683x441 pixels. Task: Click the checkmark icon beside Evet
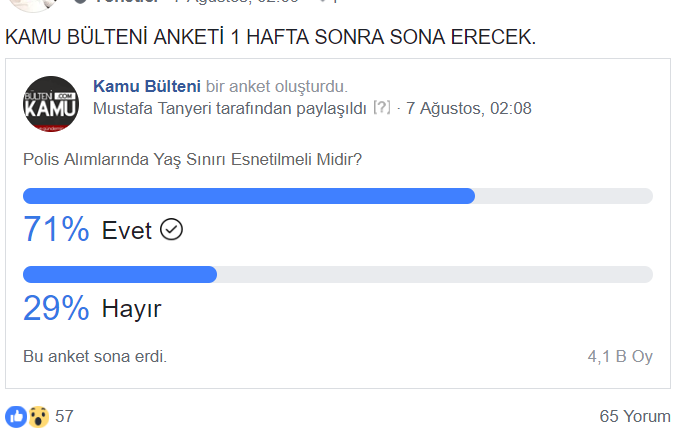click(x=172, y=230)
